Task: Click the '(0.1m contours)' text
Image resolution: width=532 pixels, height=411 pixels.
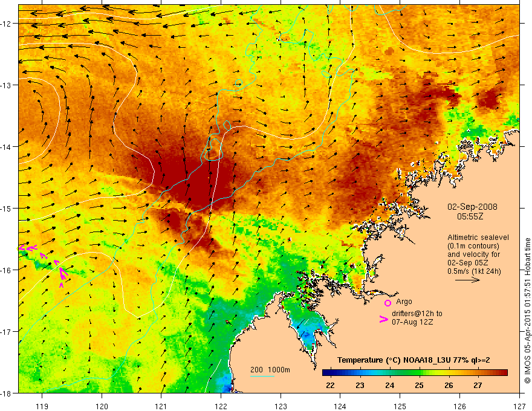Action: (473, 246)
